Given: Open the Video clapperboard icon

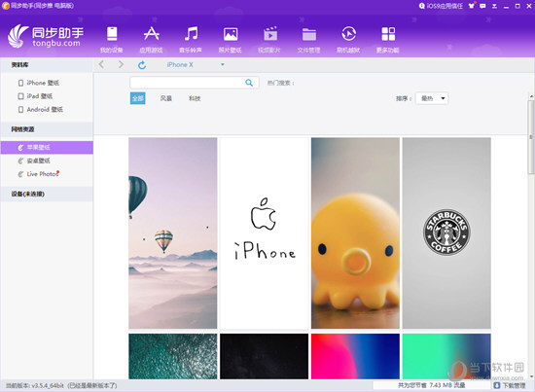Looking at the screenshot, I should tap(269, 34).
